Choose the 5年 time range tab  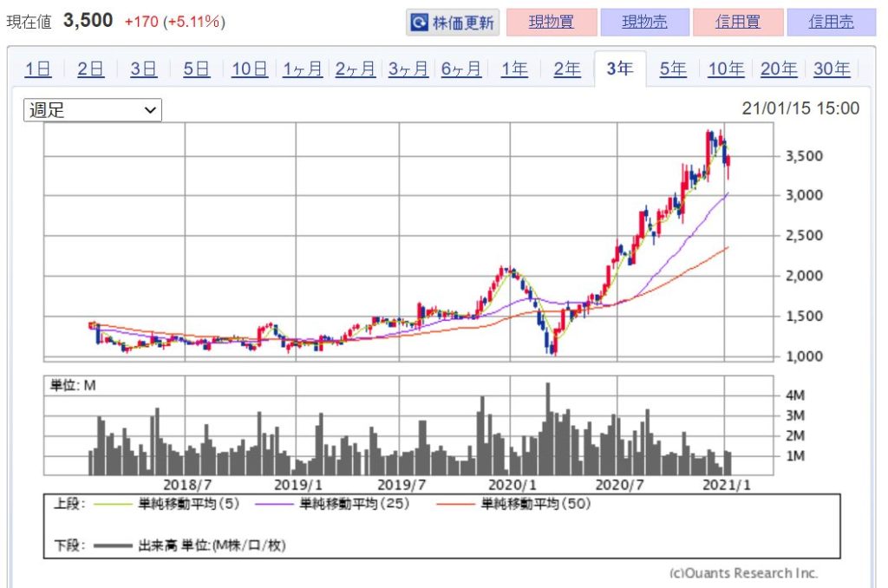tap(673, 69)
